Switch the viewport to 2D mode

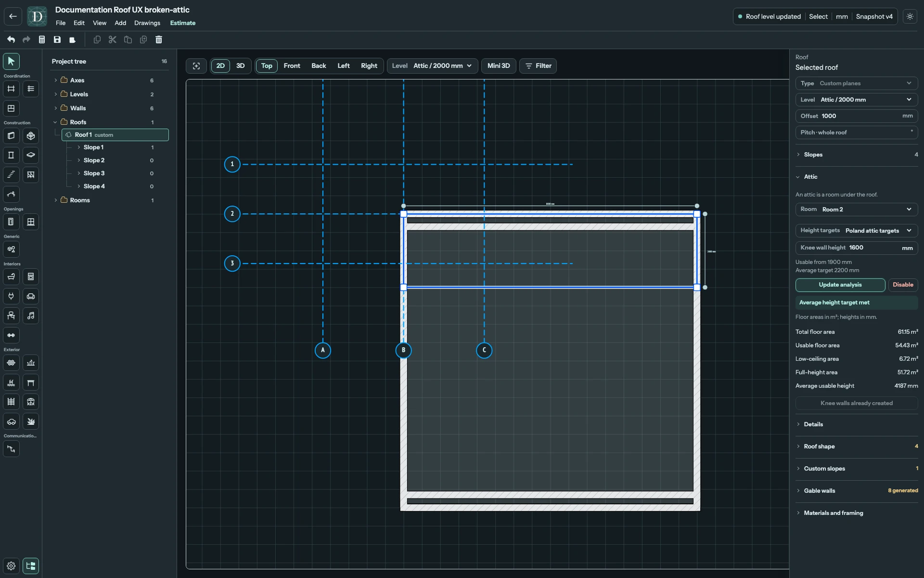(220, 66)
